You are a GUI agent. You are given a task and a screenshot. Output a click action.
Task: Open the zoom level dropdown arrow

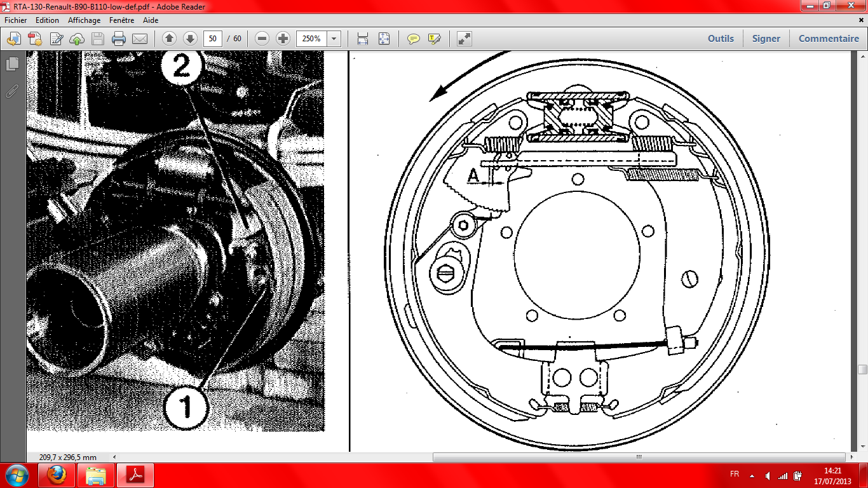[334, 39]
